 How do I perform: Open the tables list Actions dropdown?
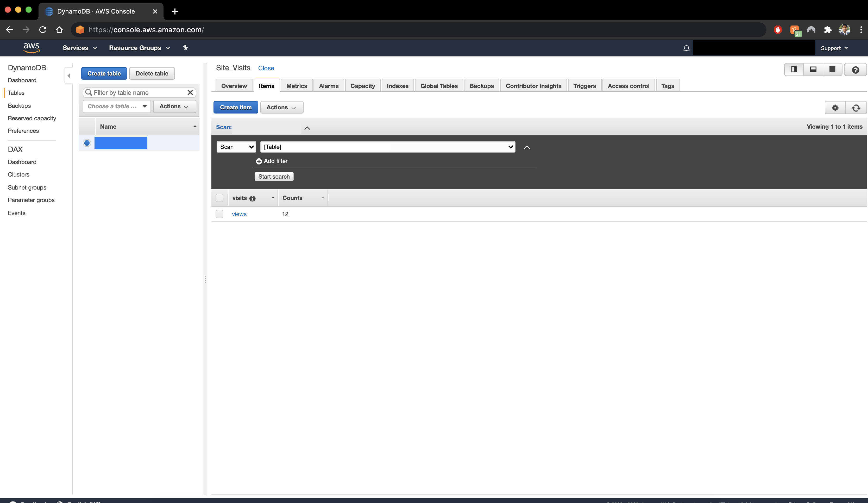tap(174, 106)
